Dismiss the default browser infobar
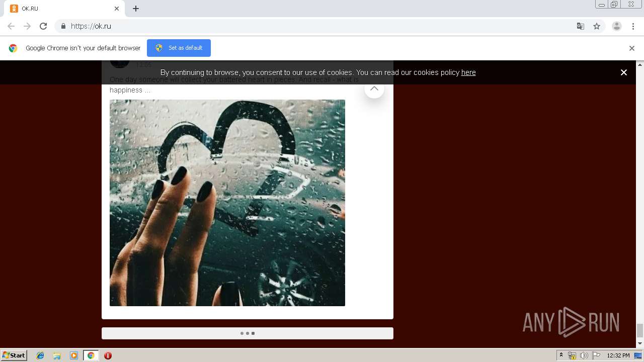 [632, 48]
